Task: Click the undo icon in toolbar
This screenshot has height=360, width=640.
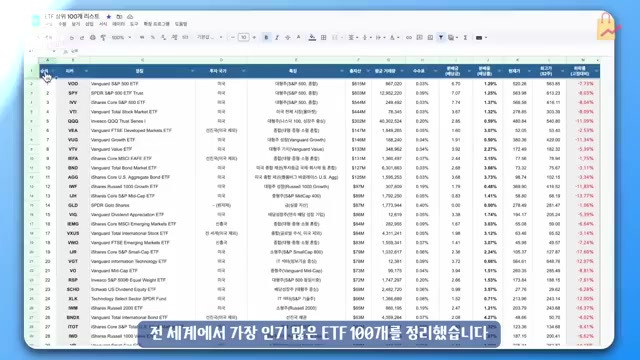Action: click(71, 38)
